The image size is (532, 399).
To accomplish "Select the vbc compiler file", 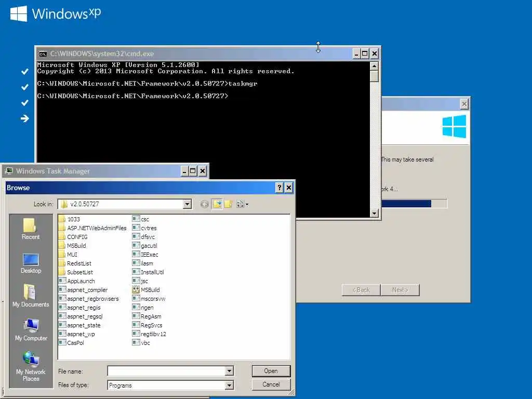I will pyautogui.click(x=141, y=343).
